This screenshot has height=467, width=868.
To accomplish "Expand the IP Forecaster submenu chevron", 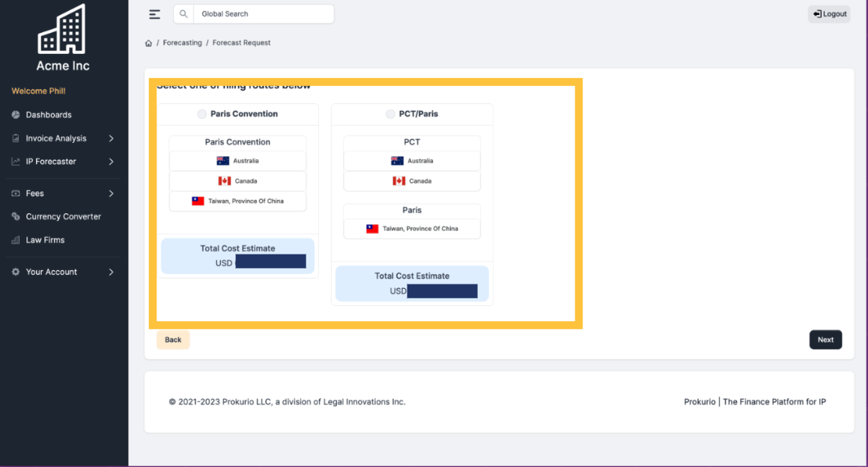I will pos(112,162).
